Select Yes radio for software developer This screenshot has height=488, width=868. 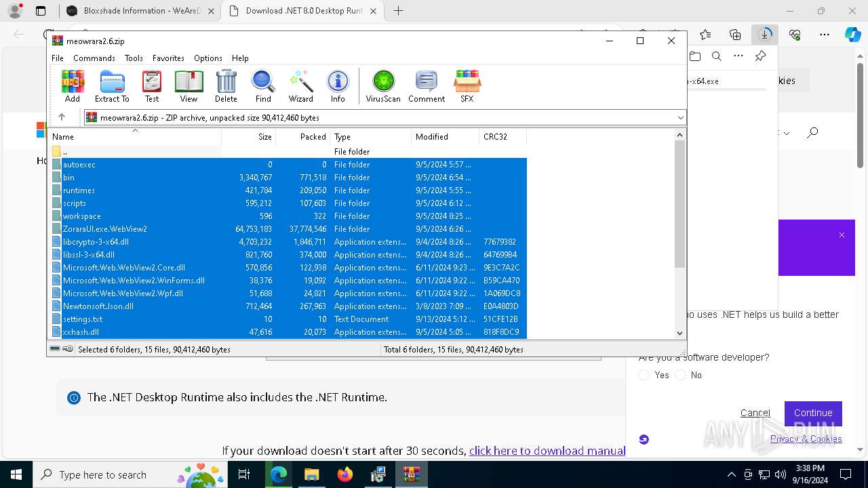click(x=644, y=375)
